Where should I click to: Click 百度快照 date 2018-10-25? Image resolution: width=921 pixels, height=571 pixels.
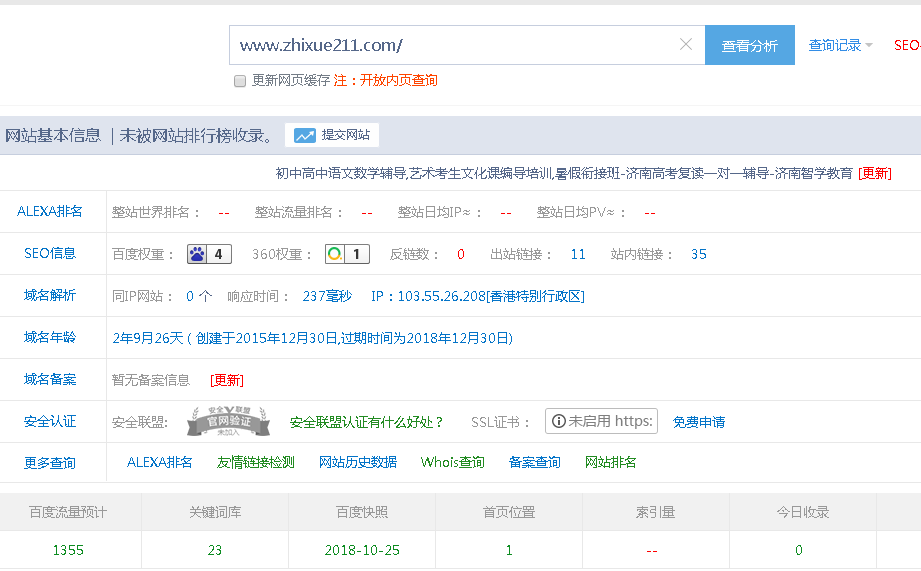coord(362,550)
